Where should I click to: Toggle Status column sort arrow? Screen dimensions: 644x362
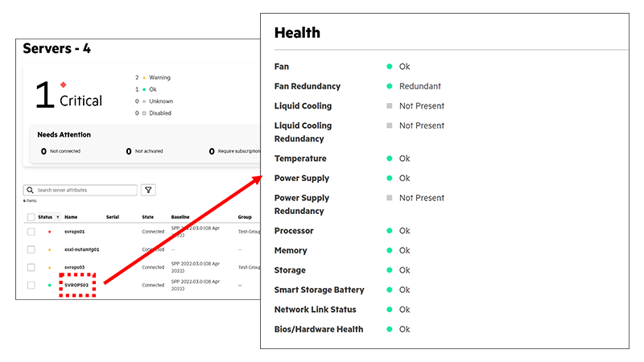pyautogui.click(x=58, y=217)
